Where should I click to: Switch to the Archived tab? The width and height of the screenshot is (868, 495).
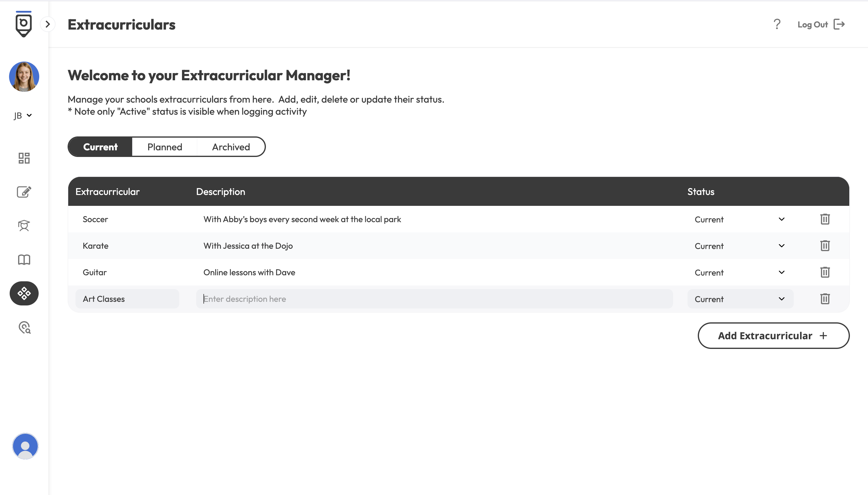(x=231, y=147)
